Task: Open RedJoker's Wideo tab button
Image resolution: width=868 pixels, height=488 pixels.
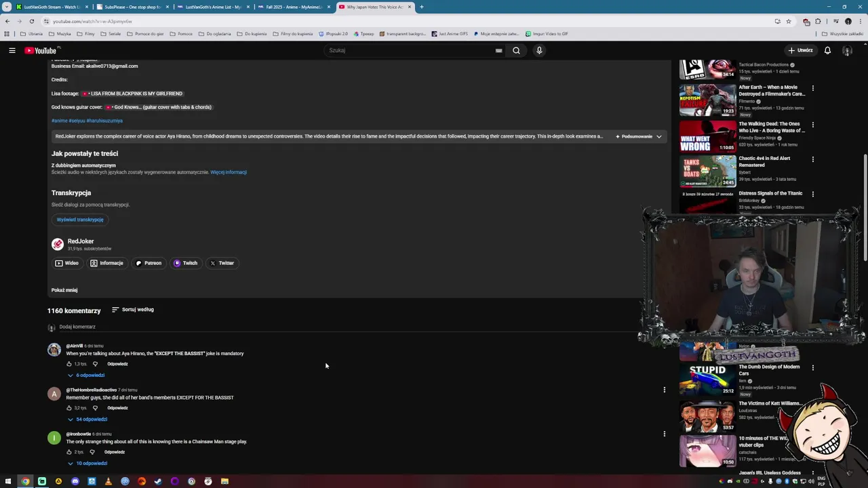Action: (67, 263)
